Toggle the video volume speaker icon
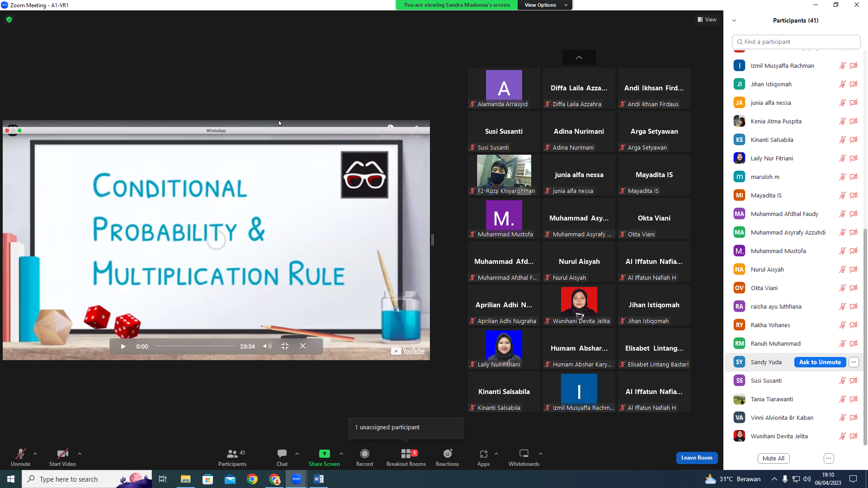Viewport: 868px width, 488px height. 268,346
